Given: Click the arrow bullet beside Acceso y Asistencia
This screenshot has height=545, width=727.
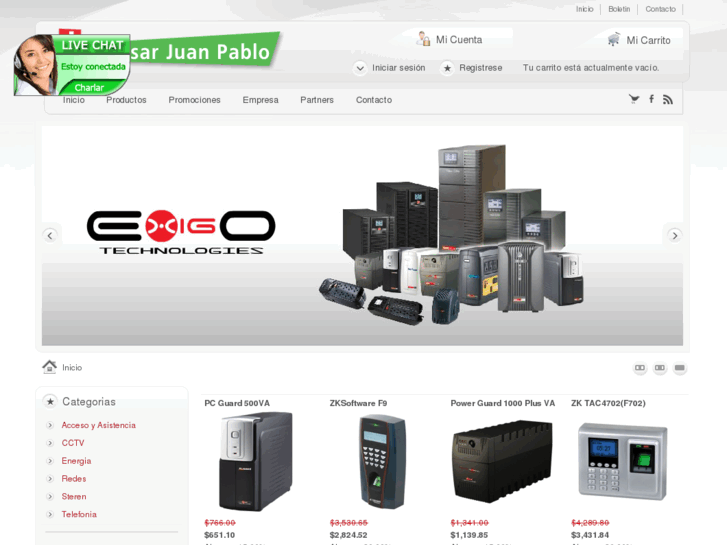Looking at the screenshot, I should coord(50,425).
